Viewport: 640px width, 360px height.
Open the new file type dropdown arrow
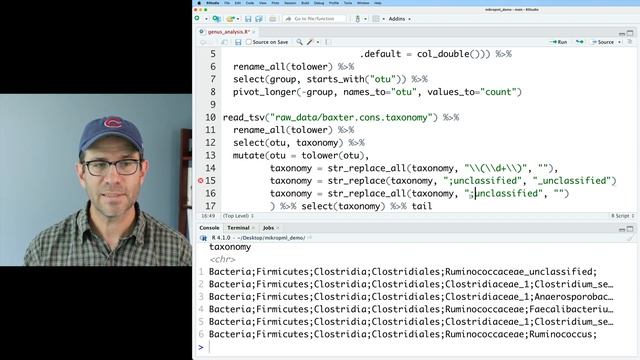tap(206, 19)
